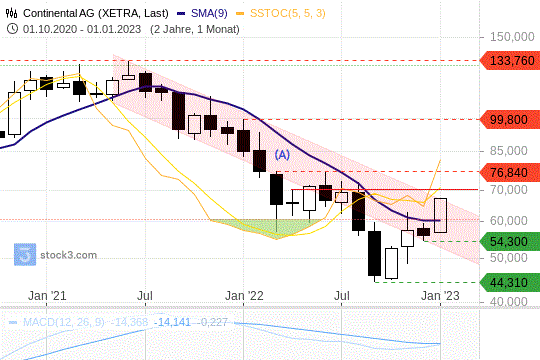The height and width of the screenshot is (360, 540).
Task: Click the 76,840 red price label
Action: 510,172
